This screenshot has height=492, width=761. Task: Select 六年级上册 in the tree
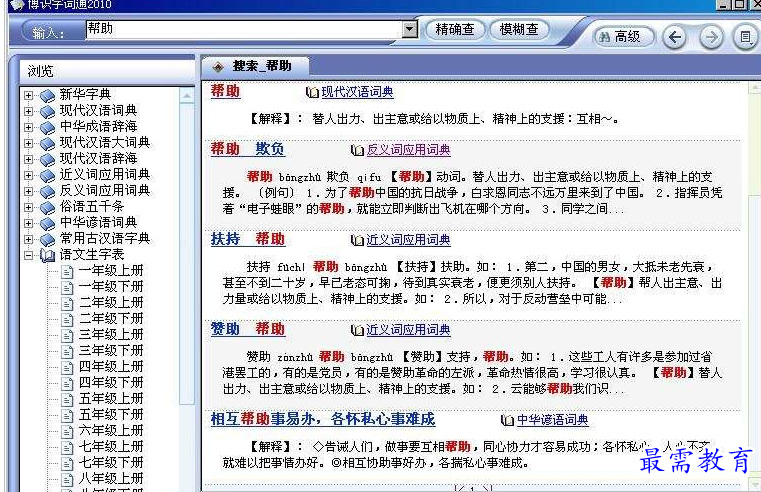[111, 431]
